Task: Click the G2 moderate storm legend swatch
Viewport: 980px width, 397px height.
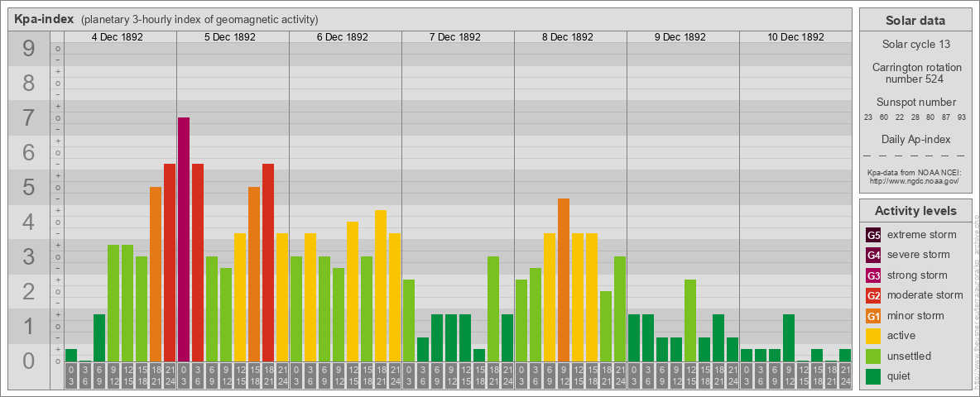Action: 873,295
